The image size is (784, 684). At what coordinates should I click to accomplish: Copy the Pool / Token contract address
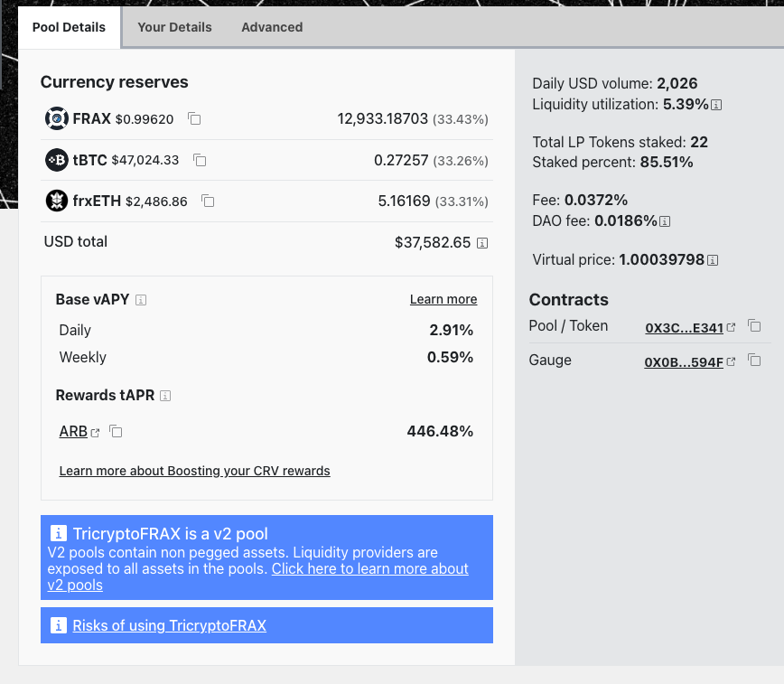[x=754, y=326]
